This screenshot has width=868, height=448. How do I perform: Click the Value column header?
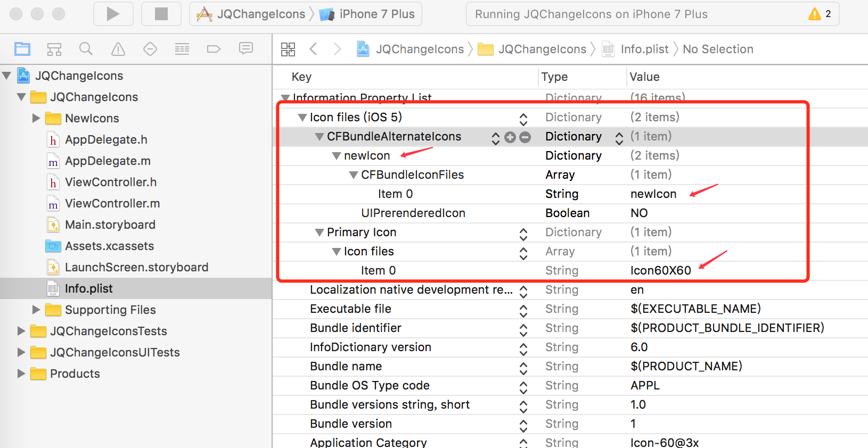[644, 77]
